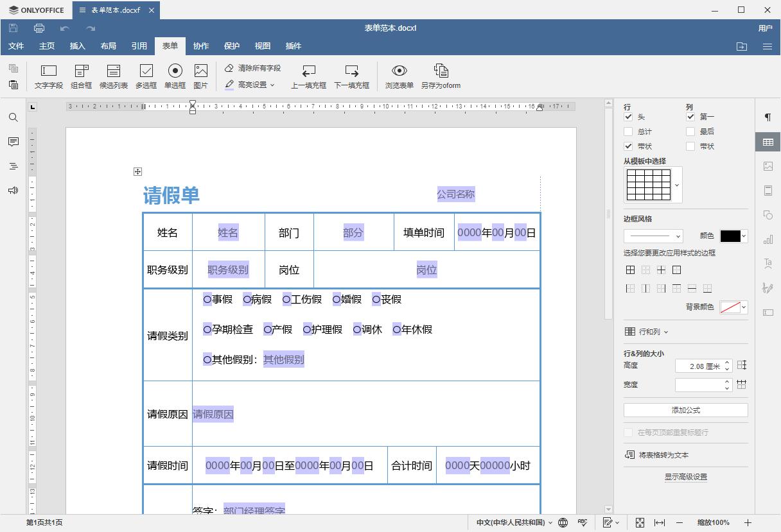781x532 pixels.
Task: Insert a combo box (组合框)
Action: (x=82, y=76)
